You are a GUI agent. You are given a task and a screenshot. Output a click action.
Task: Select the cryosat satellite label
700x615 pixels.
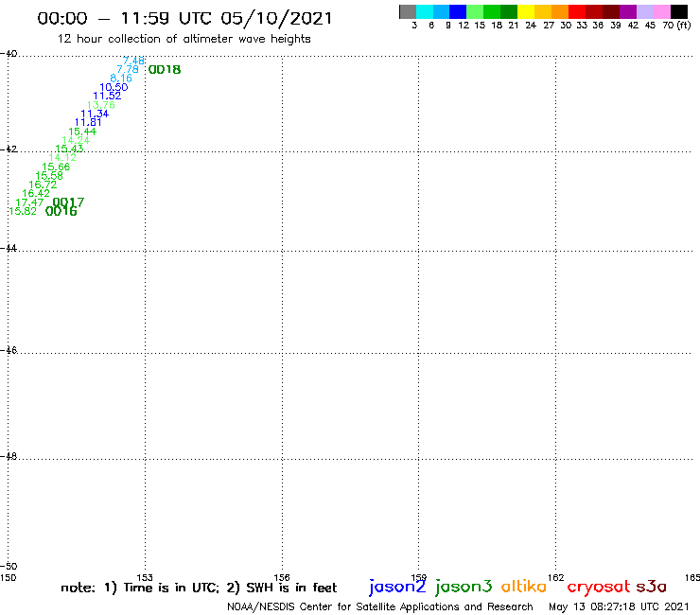(599, 587)
